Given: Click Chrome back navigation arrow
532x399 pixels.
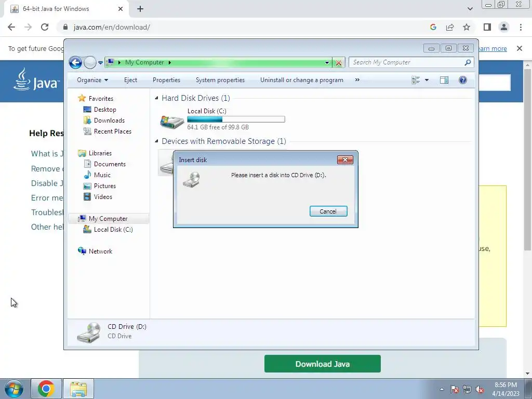Looking at the screenshot, I should pos(11,27).
